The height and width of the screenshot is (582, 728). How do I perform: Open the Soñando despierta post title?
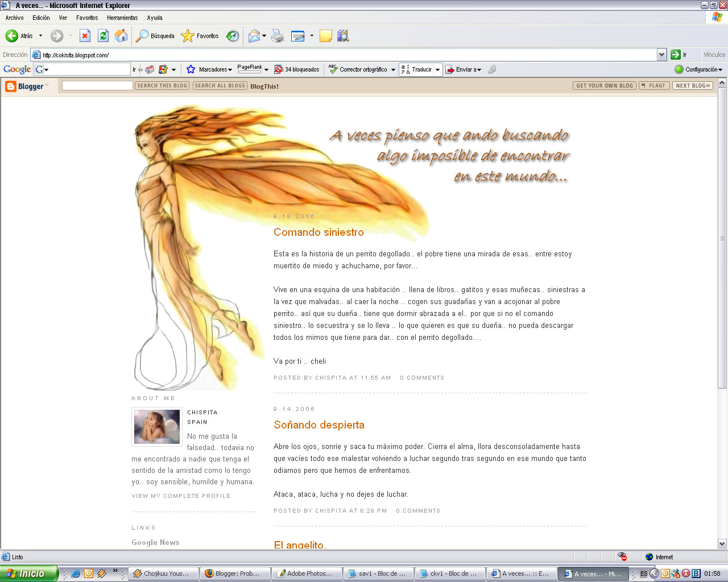pyautogui.click(x=319, y=425)
